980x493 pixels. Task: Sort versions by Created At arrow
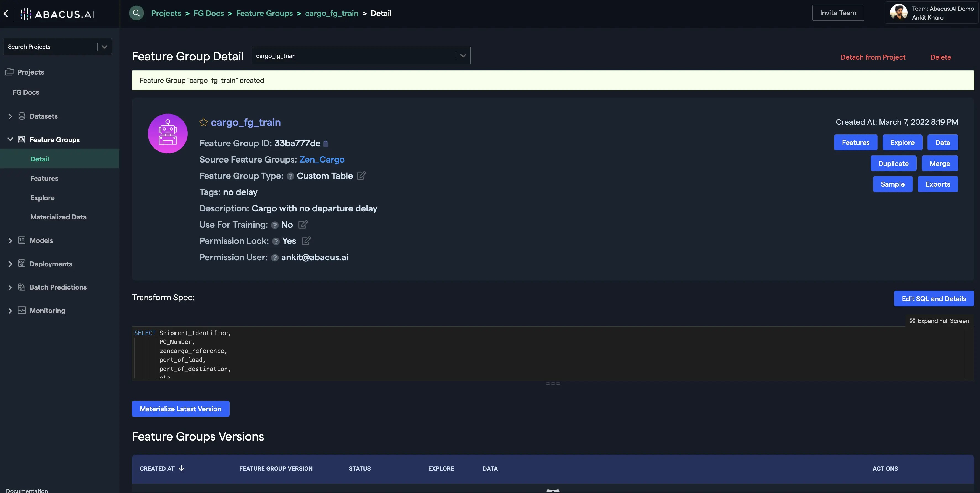[182, 468]
